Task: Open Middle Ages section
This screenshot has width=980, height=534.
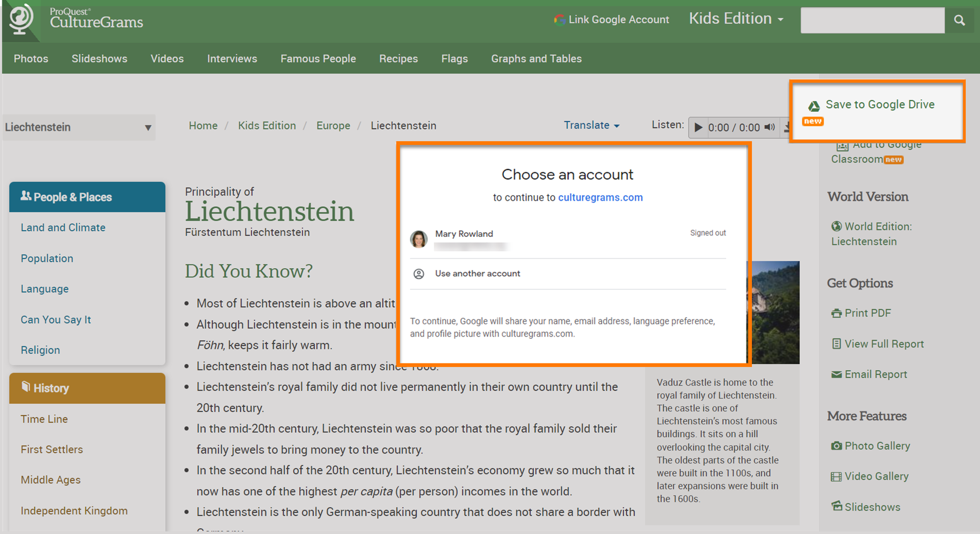Action: [50, 480]
